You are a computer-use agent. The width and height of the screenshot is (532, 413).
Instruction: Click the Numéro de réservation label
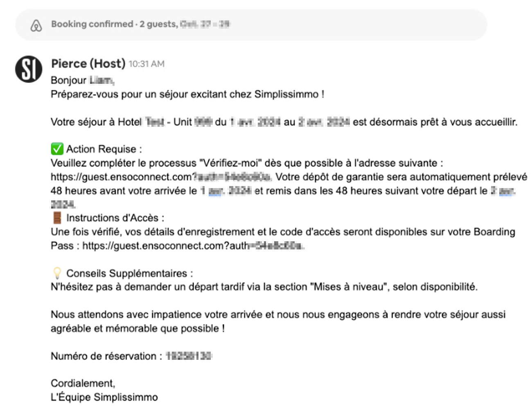(x=106, y=356)
